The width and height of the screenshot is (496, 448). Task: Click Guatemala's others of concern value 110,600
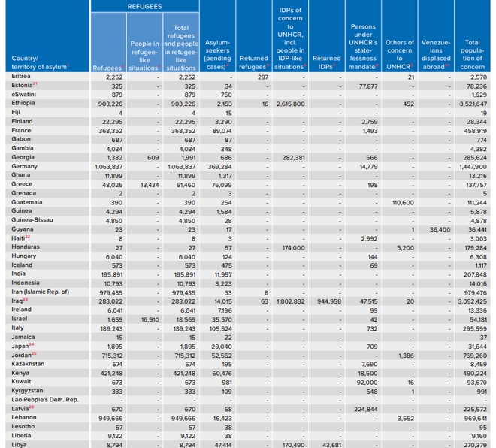tap(403, 202)
